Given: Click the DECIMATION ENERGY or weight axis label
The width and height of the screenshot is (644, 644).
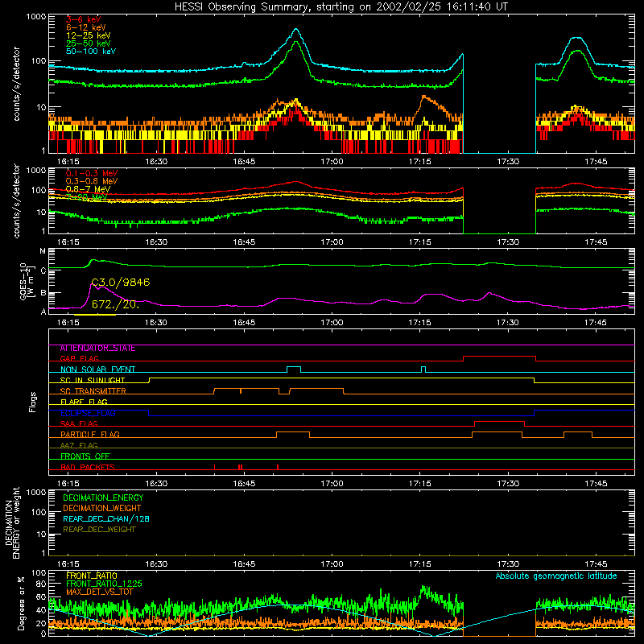Looking at the screenshot, I should 12,522.
